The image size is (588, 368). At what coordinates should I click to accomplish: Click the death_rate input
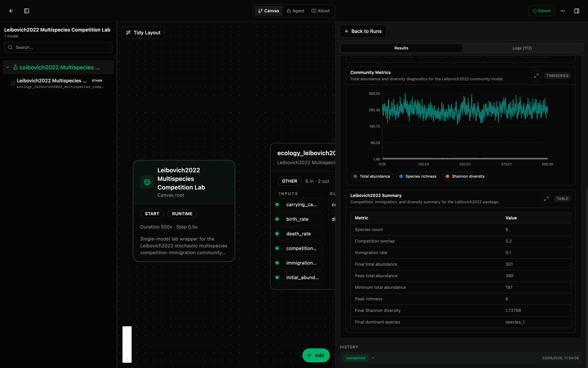pyautogui.click(x=300, y=234)
